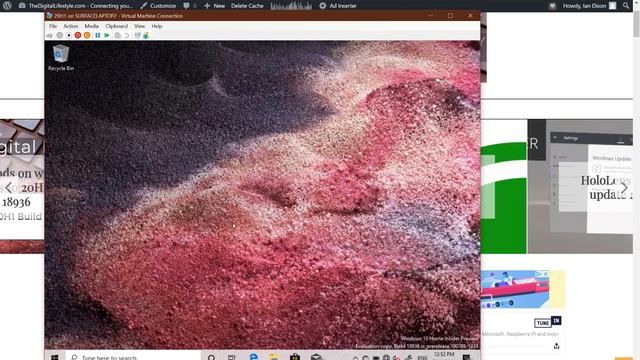This screenshot has width=640, height=360.
Task: Click the VM's Windows Start button
Action: click(55, 357)
